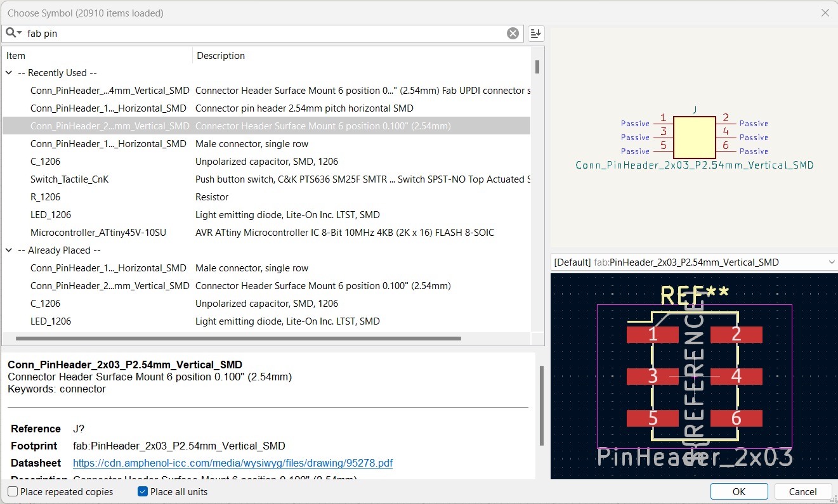The image size is (838, 504).
Task: Click the symbol preview body rectangle
Action: [x=694, y=137]
